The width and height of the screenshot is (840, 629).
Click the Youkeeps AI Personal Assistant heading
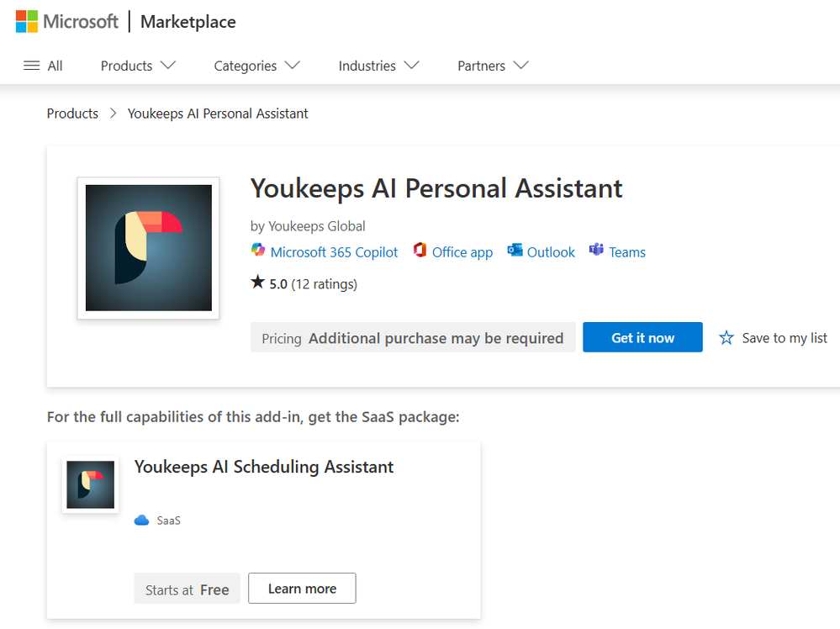[x=436, y=188]
